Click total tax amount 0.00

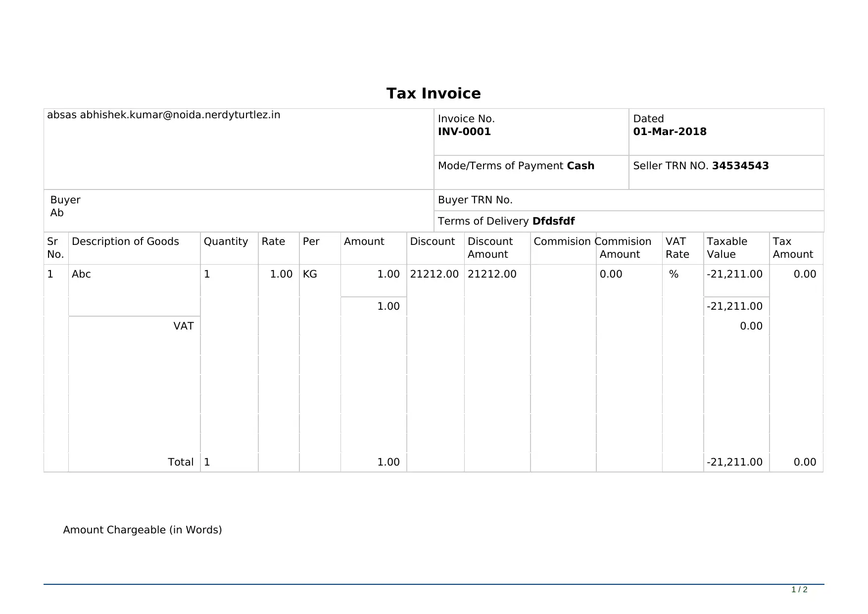[805, 462]
